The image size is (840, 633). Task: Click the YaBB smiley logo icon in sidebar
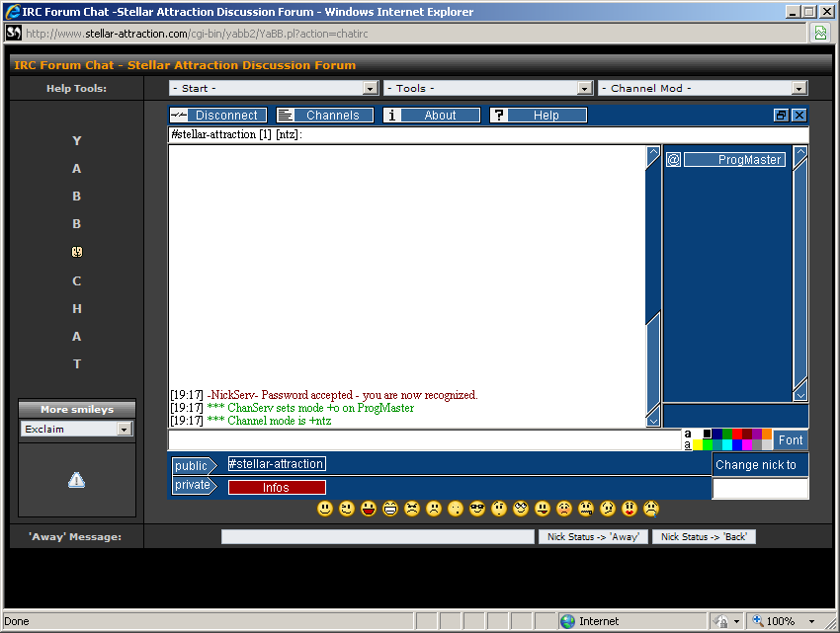(x=77, y=252)
